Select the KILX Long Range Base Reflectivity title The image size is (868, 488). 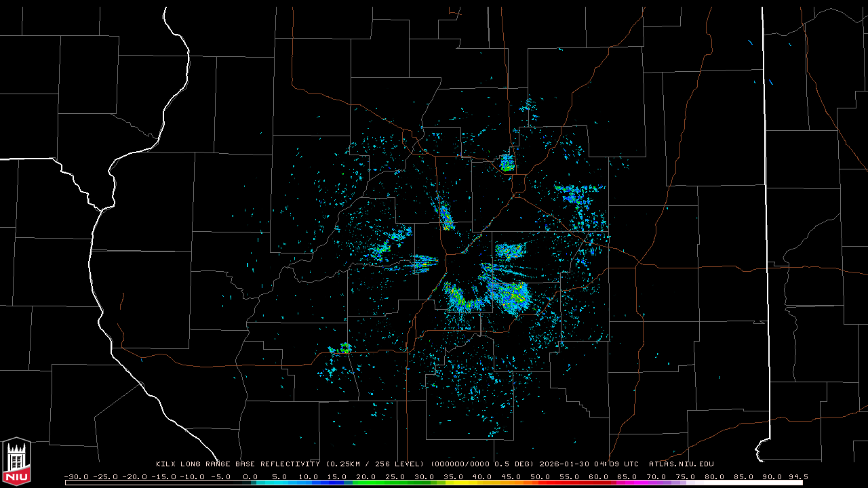click(237, 464)
